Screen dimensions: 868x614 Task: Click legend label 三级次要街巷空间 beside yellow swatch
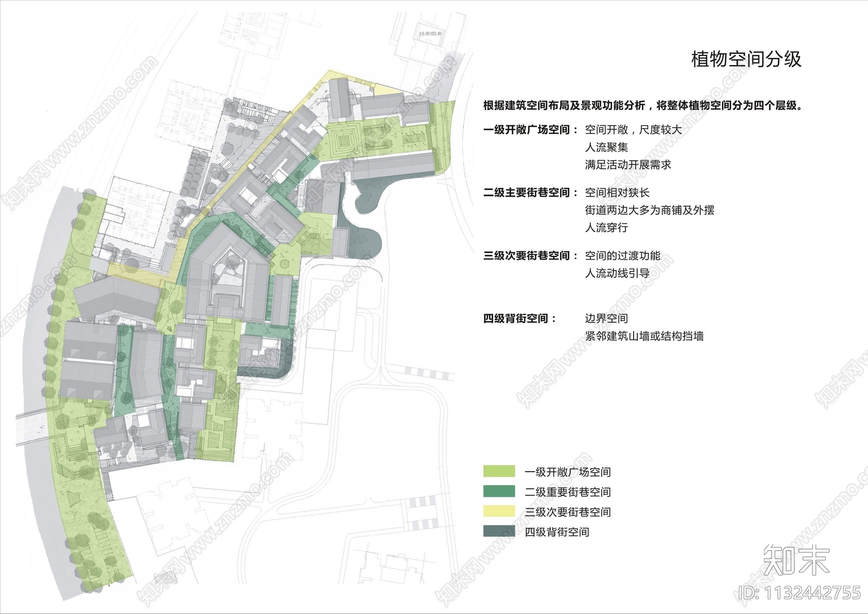pyautogui.click(x=567, y=512)
